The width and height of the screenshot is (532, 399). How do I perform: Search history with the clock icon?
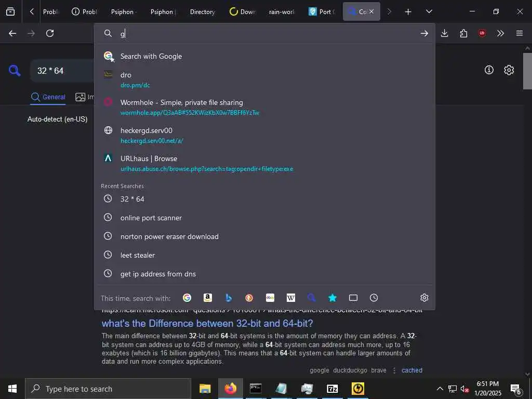(x=374, y=298)
